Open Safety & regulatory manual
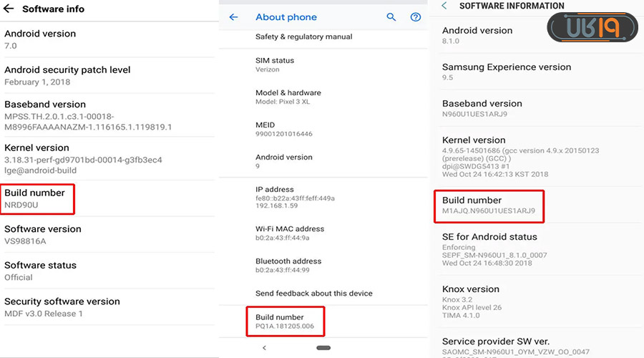 (303, 37)
